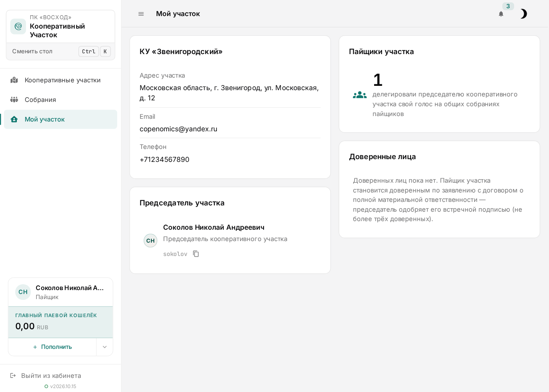Click the Собрания people icon

14,100
